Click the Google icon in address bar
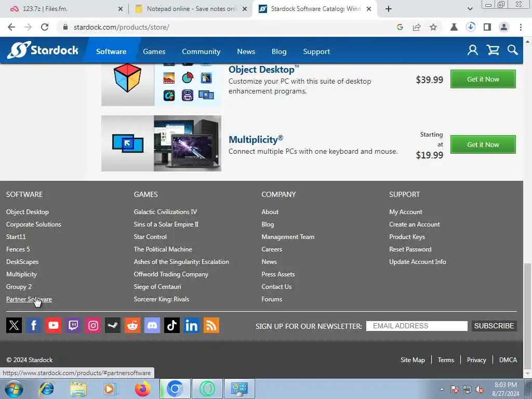532x399 pixels. coord(400,27)
